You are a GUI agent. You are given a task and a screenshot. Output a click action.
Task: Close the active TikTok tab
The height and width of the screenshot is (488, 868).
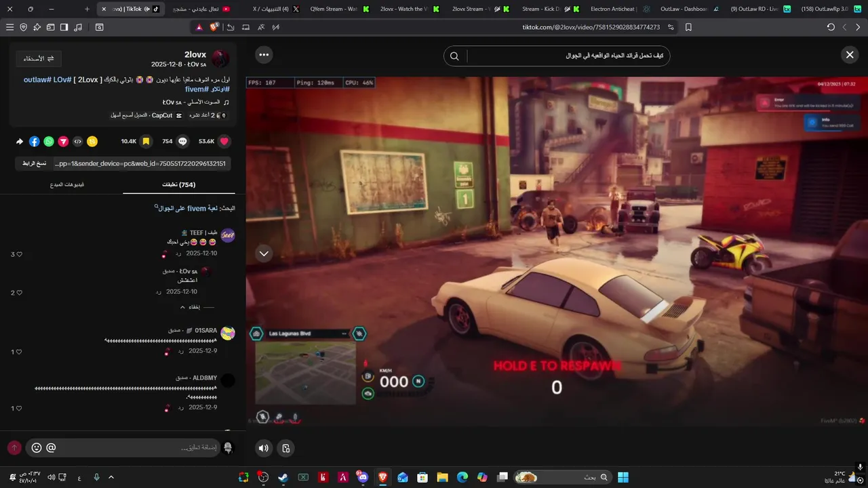click(x=104, y=9)
